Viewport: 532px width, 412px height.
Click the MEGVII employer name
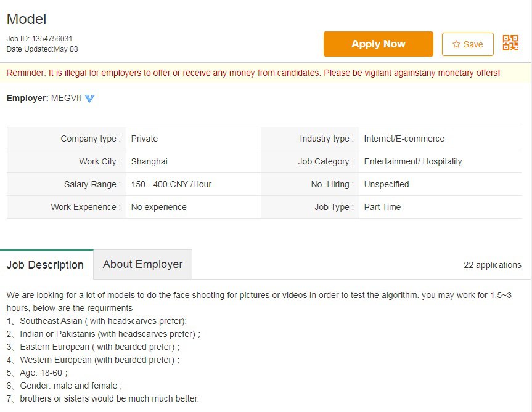click(66, 99)
